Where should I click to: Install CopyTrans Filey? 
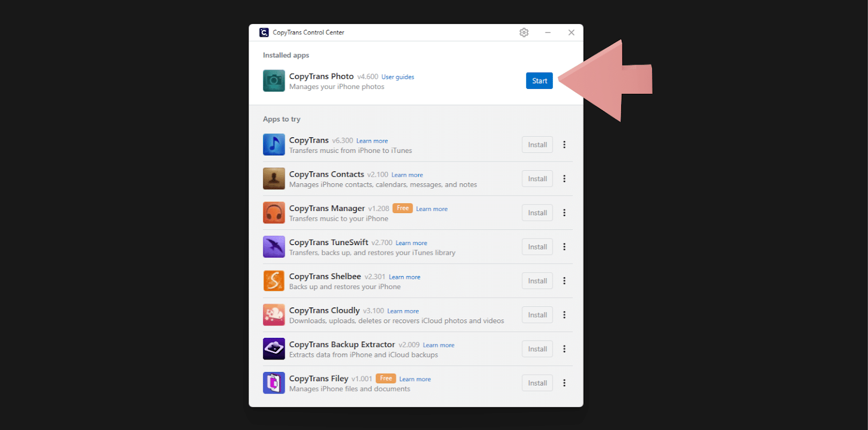point(537,383)
